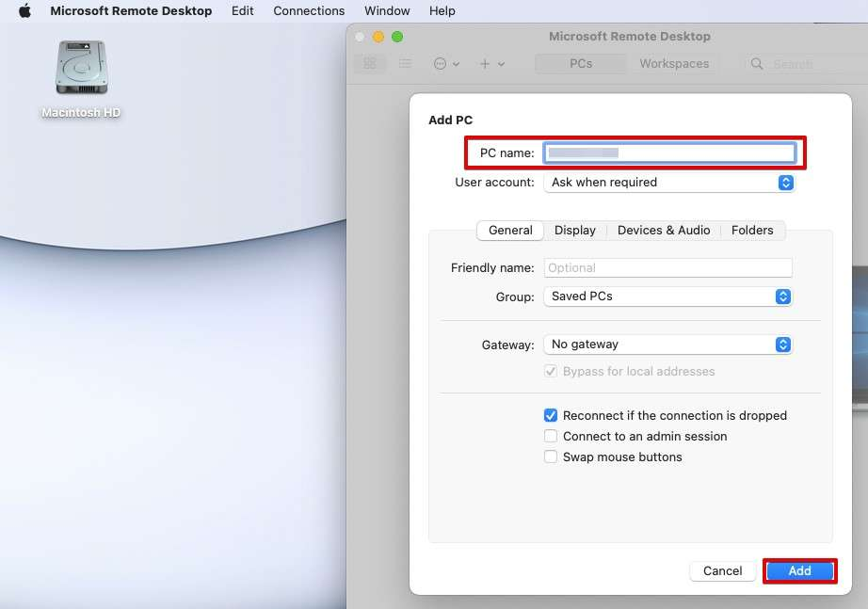
Task: Switch to the Devices & Audio tab
Action: pos(664,231)
